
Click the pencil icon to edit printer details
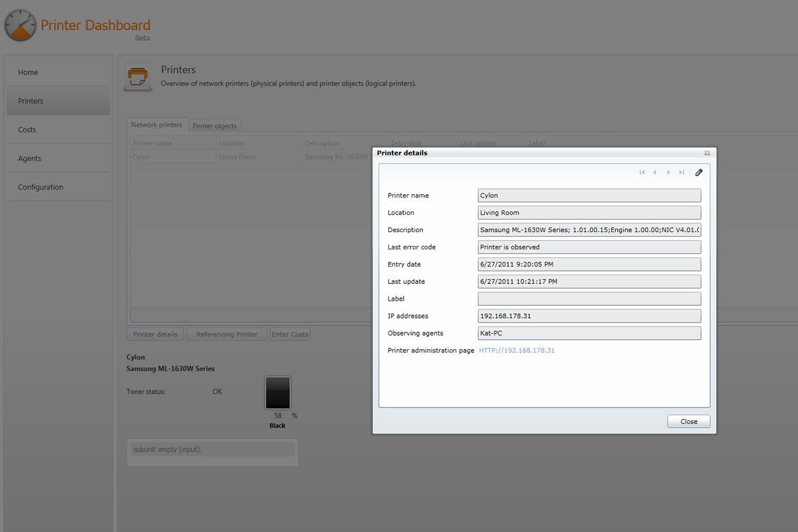coord(698,172)
